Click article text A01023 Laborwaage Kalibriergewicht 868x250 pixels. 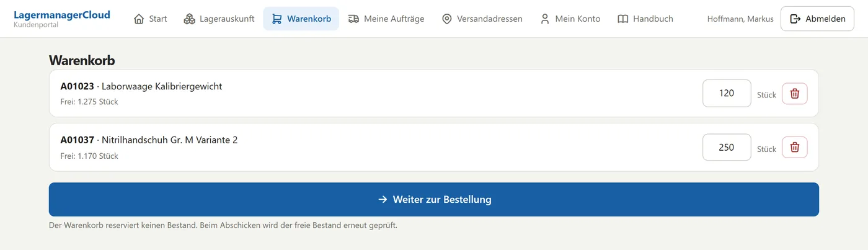[141, 86]
